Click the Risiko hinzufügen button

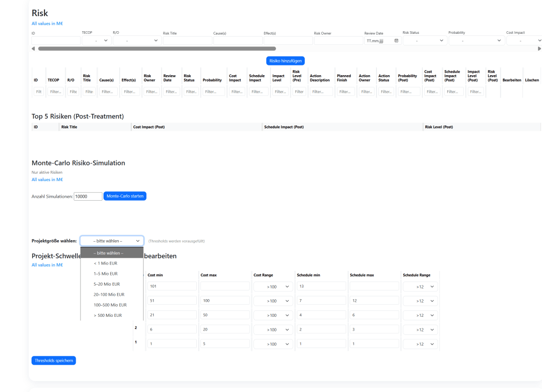point(286,61)
